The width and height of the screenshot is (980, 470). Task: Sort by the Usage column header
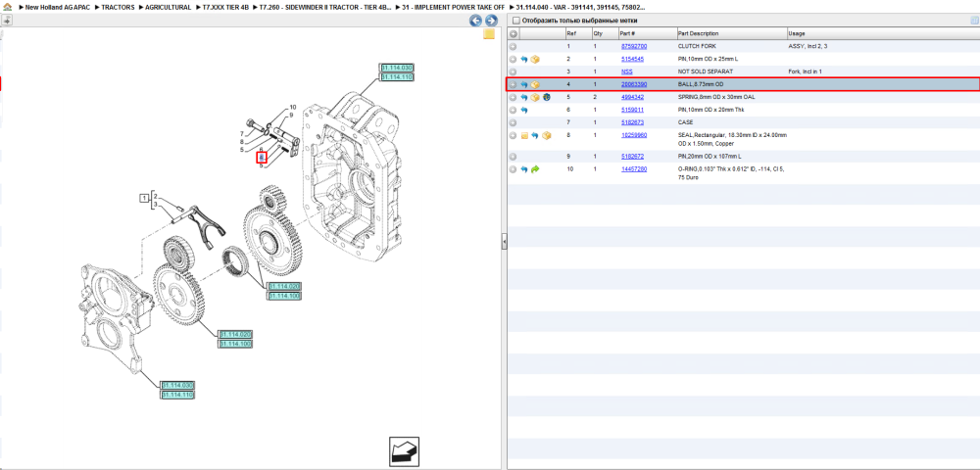pyautogui.click(x=883, y=33)
